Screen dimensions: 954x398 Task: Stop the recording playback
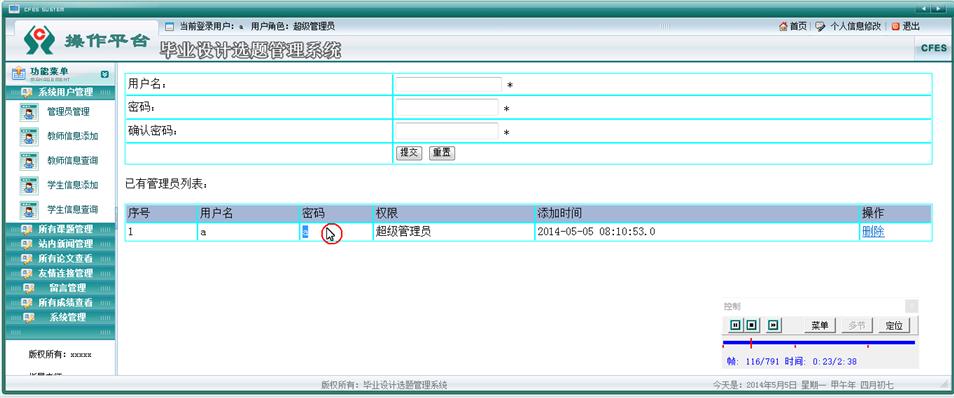[751, 326]
